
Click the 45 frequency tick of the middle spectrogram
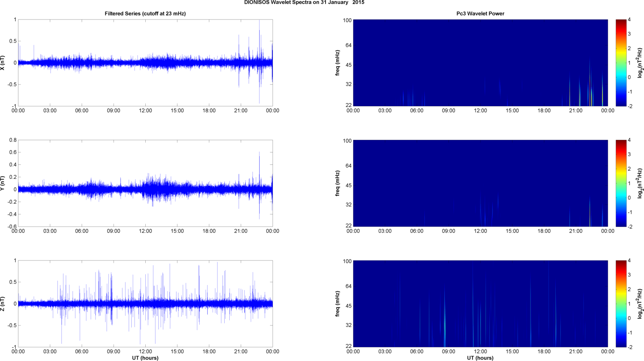348,186
